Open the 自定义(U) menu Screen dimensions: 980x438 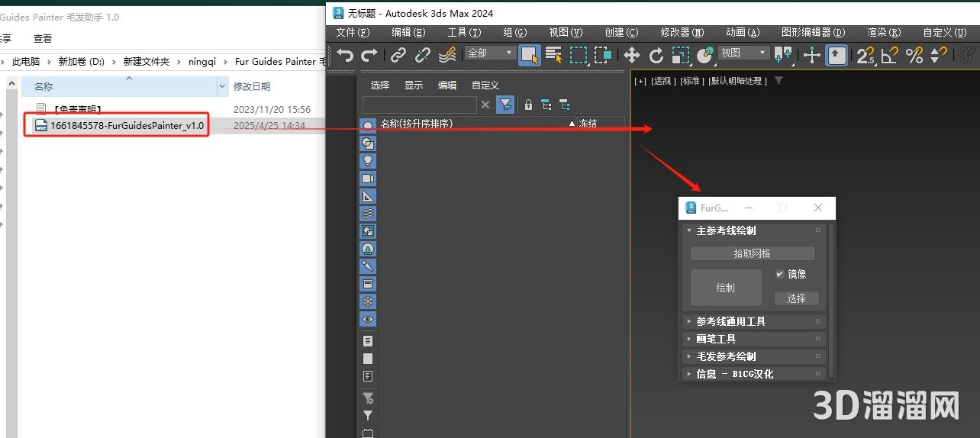(x=945, y=33)
